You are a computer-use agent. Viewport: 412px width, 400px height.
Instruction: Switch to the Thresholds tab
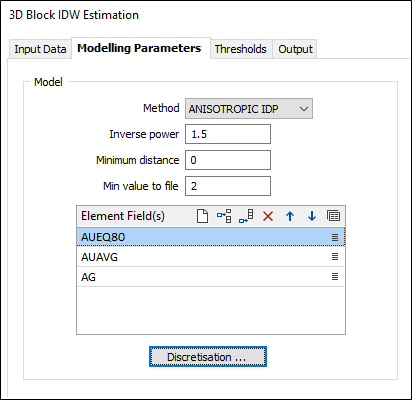[x=241, y=49]
